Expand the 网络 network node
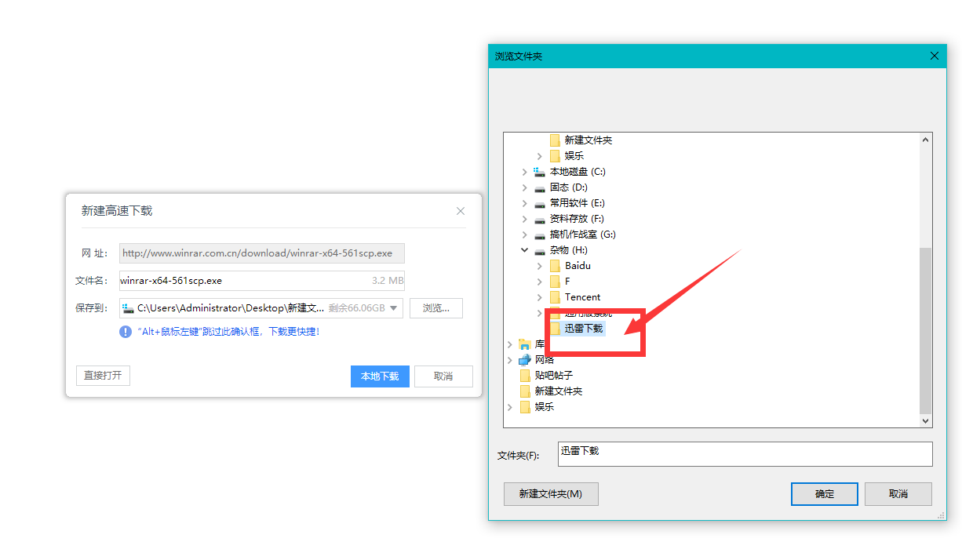962x560 pixels. click(x=510, y=360)
